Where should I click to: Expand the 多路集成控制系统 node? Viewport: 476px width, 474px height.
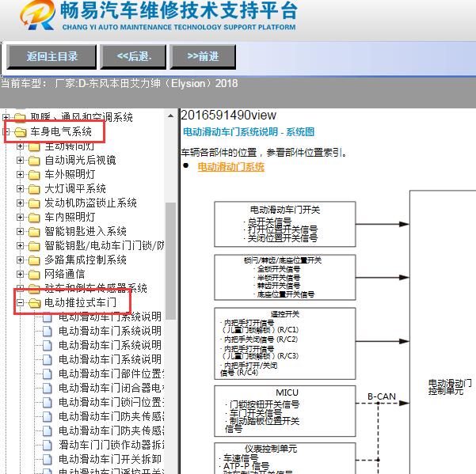point(20,260)
